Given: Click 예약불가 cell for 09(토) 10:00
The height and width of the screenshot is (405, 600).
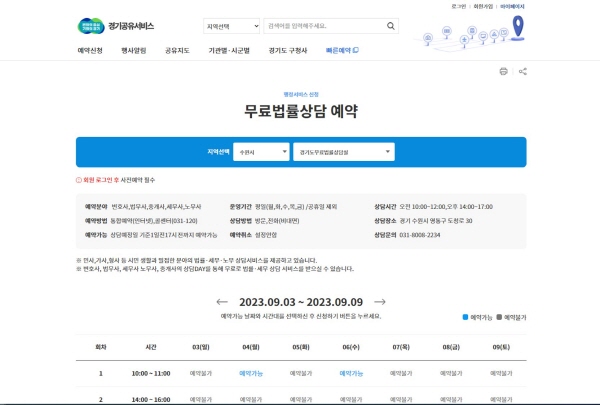Looking at the screenshot, I should [501, 373].
